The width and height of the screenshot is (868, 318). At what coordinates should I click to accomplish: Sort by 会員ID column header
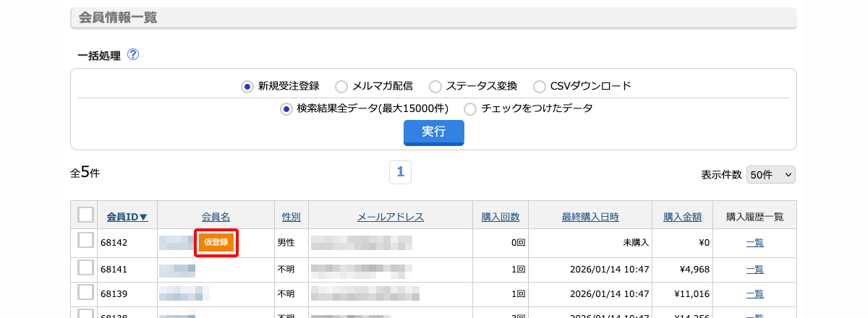127,216
